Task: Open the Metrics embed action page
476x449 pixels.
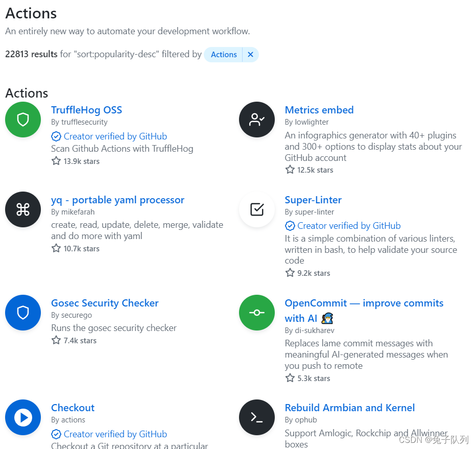Action: click(319, 110)
